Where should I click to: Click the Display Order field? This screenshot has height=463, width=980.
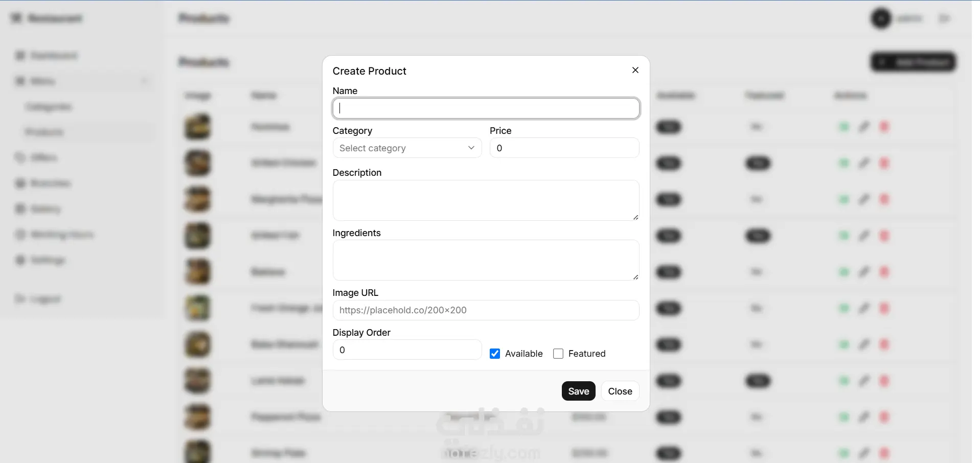407,350
